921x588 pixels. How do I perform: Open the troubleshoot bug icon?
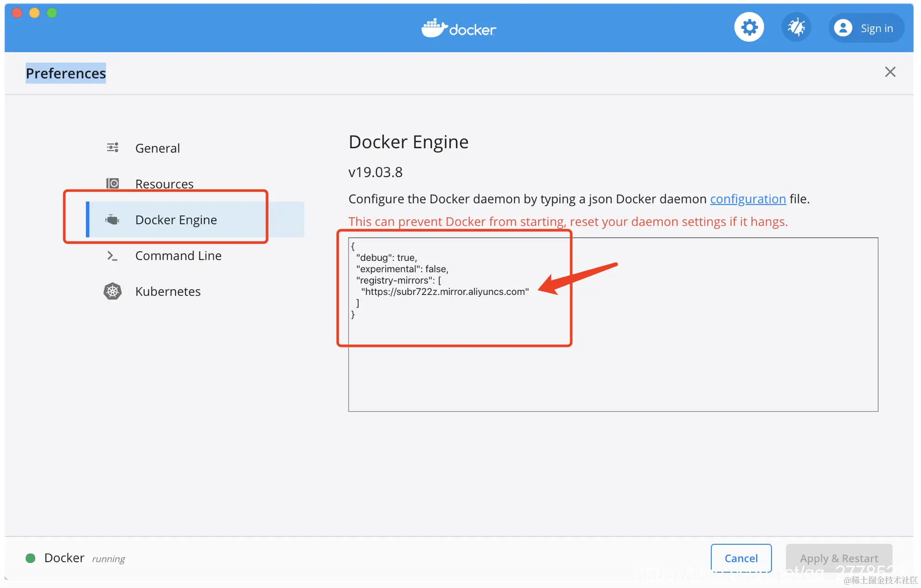click(796, 28)
